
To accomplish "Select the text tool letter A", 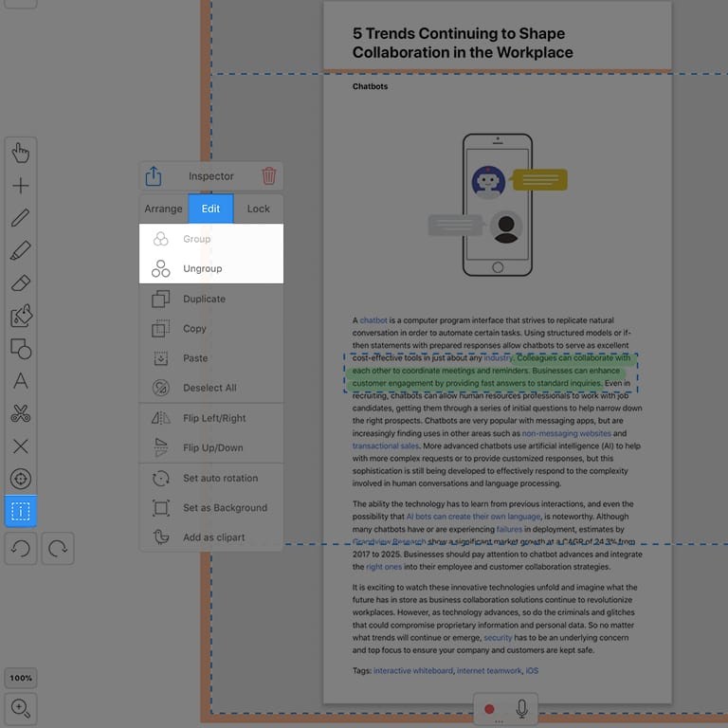I will (x=21, y=381).
